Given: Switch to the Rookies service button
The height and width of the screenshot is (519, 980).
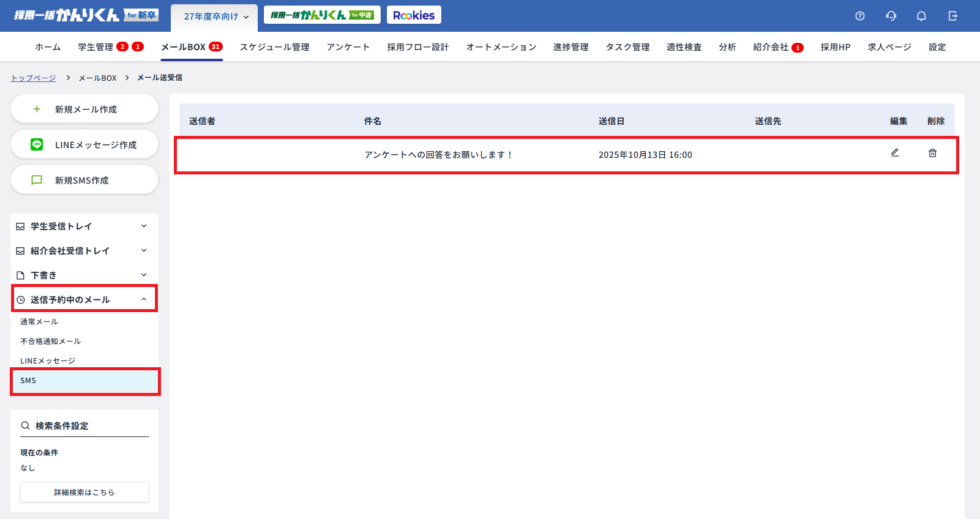Looking at the screenshot, I should click(414, 15).
